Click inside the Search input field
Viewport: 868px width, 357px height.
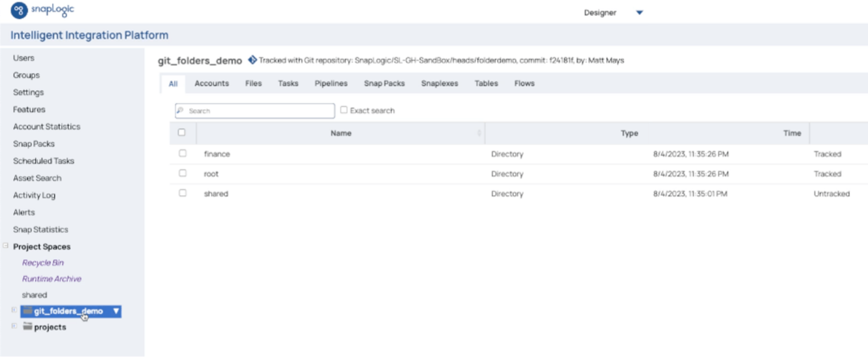pyautogui.click(x=254, y=110)
